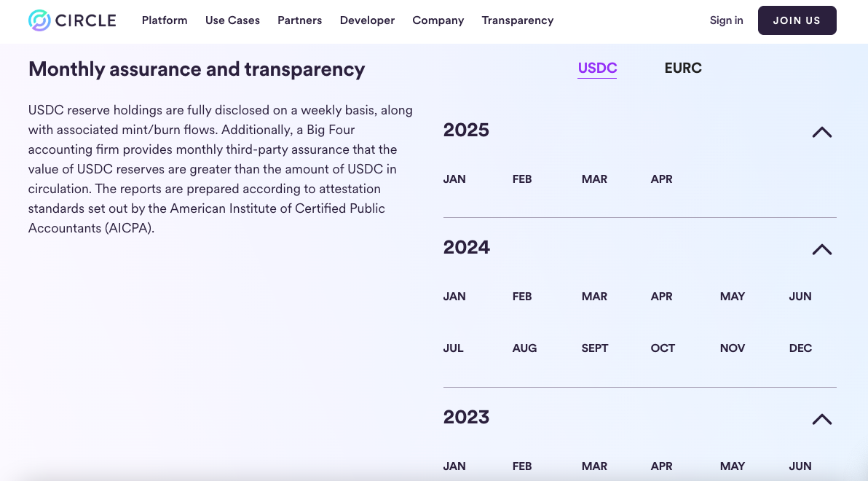The width and height of the screenshot is (868, 481).
Task: Collapse the 2023 section chevron
Action: coord(822,419)
